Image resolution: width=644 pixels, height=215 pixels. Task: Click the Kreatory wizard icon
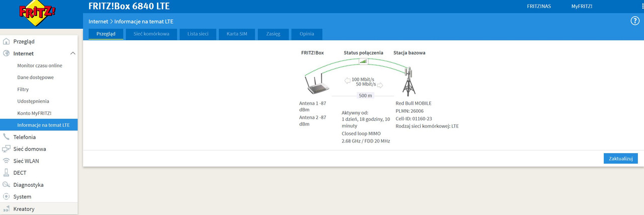6,209
